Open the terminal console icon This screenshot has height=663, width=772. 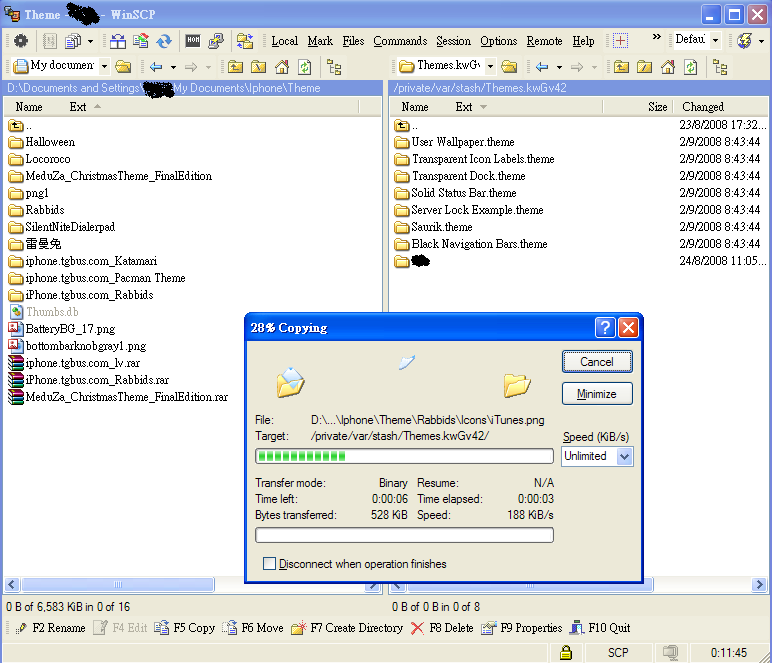point(193,41)
